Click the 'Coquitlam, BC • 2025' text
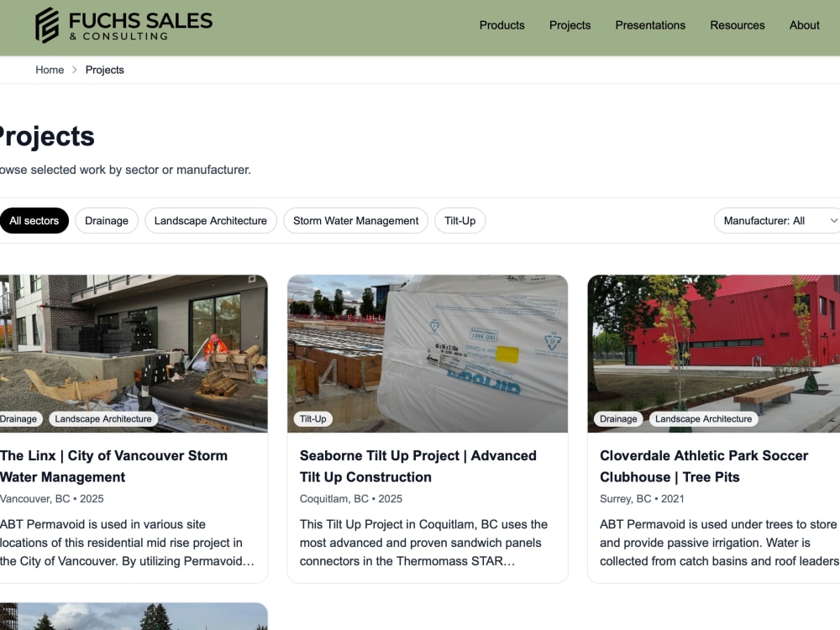840x630 pixels. tap(351, 499)
